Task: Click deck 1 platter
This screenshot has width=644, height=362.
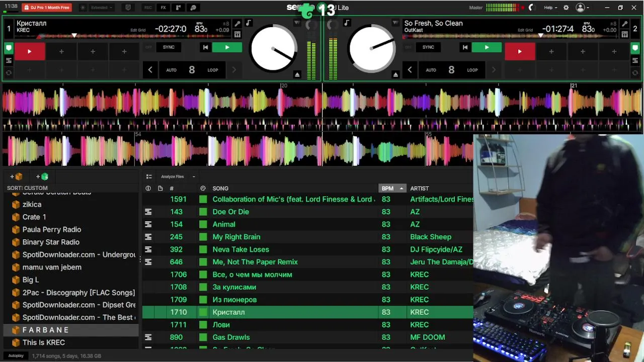Action: pos(273,49)
